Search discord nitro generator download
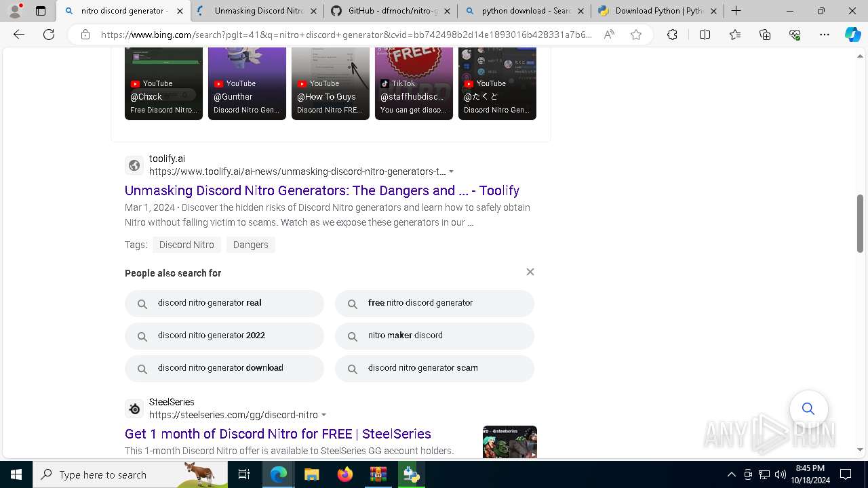 (x=224, y=369)
